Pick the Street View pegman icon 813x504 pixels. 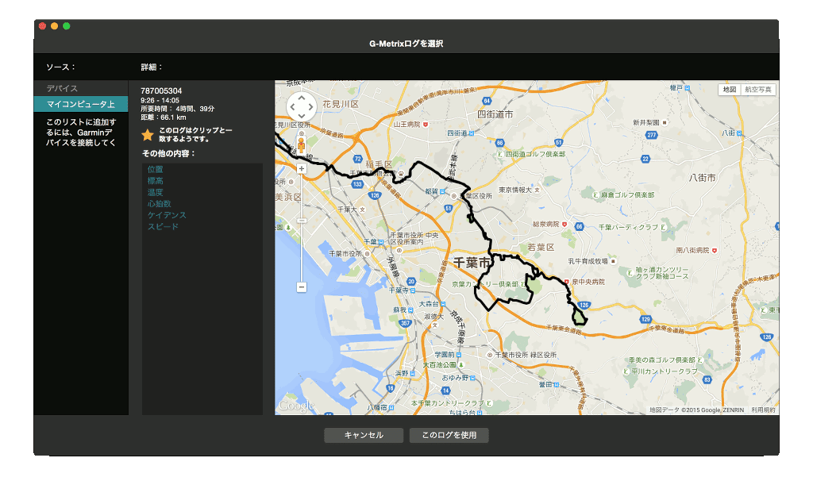(301, 144)
